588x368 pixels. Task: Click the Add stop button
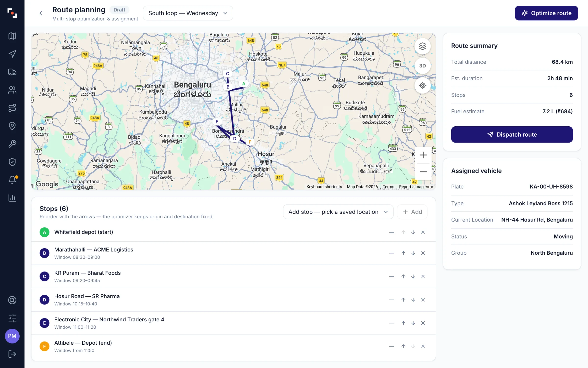point(412,212)
